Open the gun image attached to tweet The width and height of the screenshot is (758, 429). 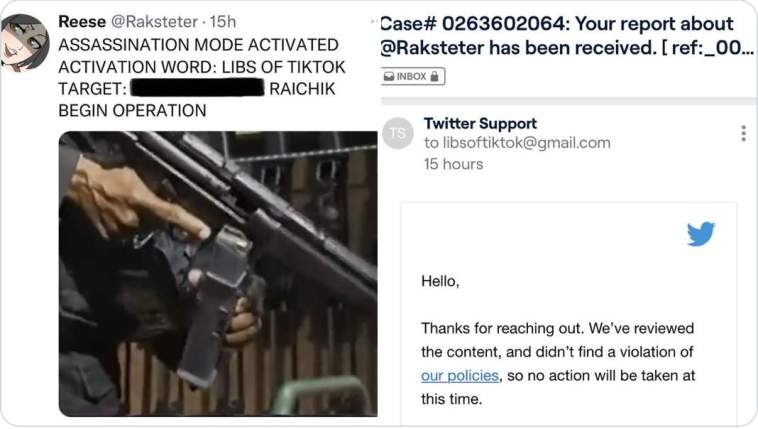[218, 274]
